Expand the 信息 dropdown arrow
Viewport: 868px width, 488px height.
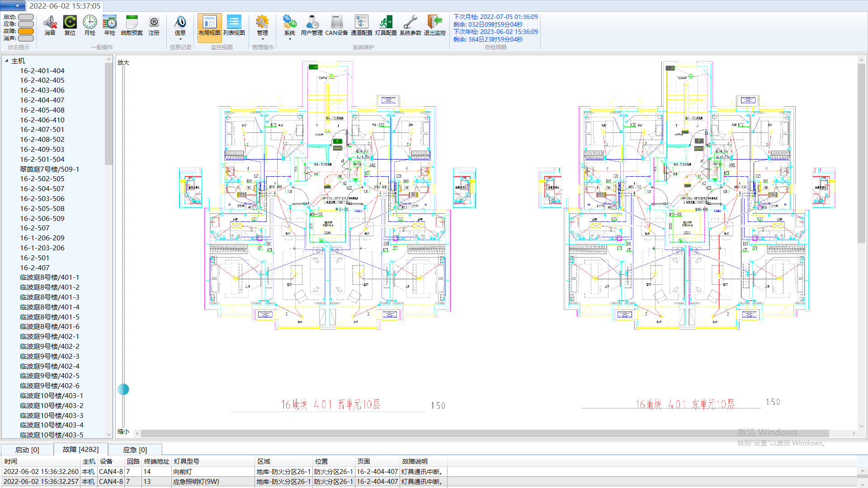click(x=180, y=39)
